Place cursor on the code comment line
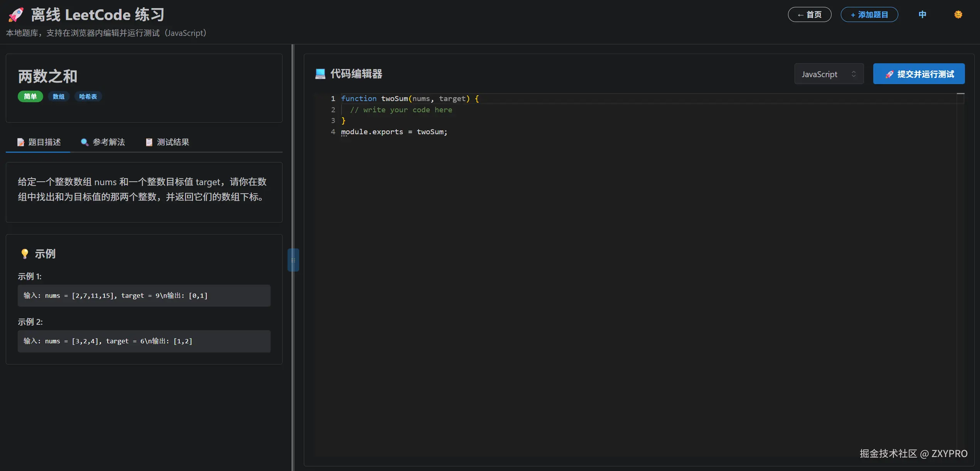 pyautogui.click(x=401, y=110)
